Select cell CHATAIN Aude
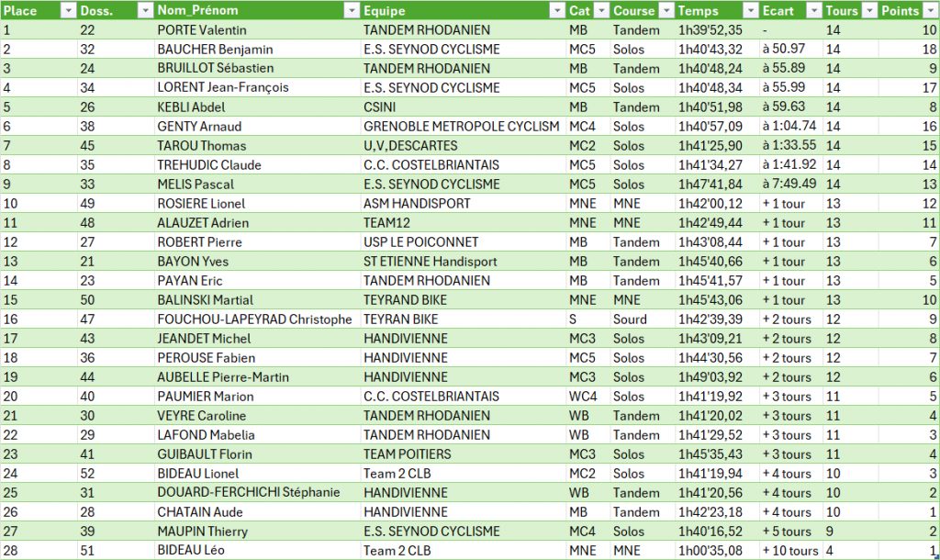The image size is (940, 560). pyautogui.click(x=258, y=512)
